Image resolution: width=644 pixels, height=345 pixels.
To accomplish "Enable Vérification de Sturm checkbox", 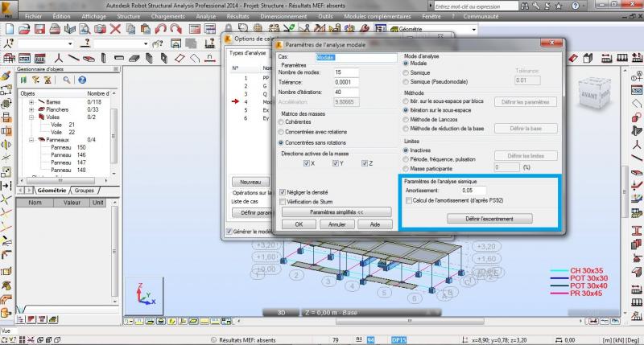I will click(x=283, y=201).
